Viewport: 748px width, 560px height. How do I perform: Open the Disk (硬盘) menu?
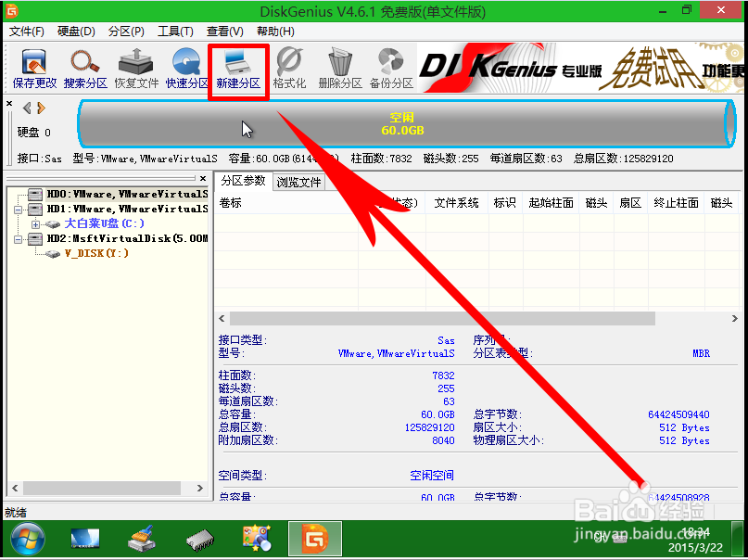[76, 32]
